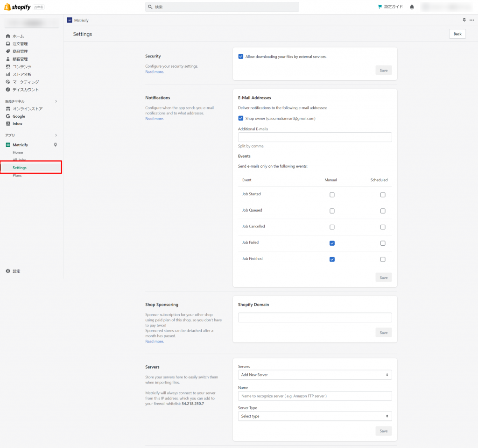
Task: Open 設定 at sidebar bottom
Action: [16, 271]
